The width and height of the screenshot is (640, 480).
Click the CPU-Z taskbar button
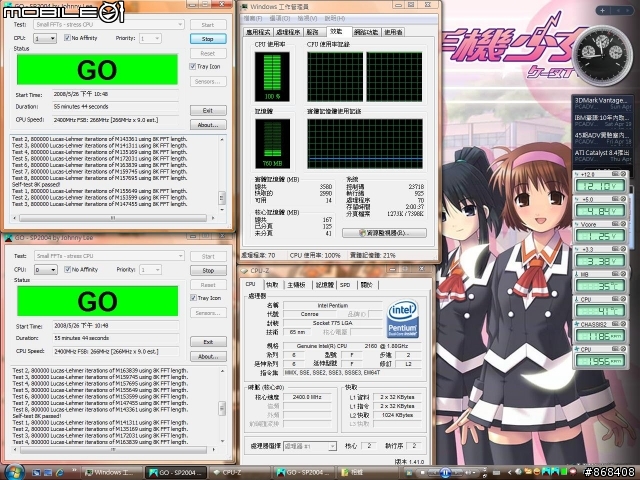239,473
